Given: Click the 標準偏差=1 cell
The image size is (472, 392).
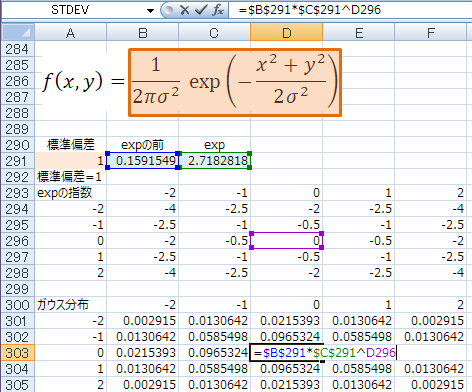Looking at the screenshot, I should pyautogui.click(x=70, y=177).
